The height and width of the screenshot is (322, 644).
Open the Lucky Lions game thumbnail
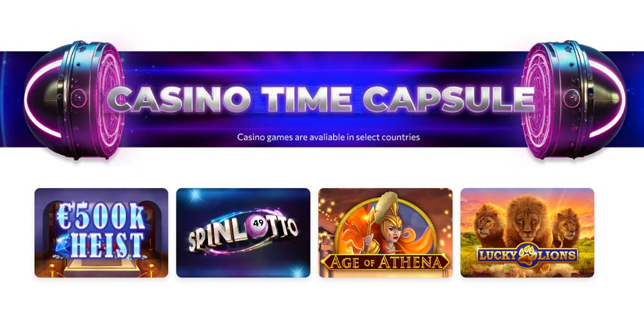pos(527,233)
